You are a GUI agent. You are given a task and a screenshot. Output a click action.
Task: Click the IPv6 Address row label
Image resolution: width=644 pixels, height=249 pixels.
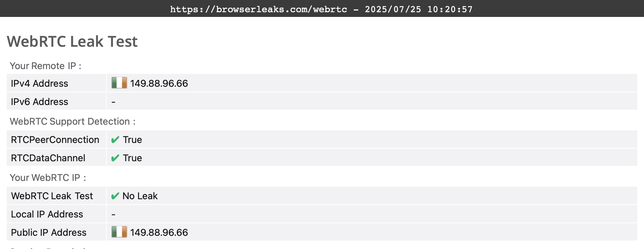39,102
